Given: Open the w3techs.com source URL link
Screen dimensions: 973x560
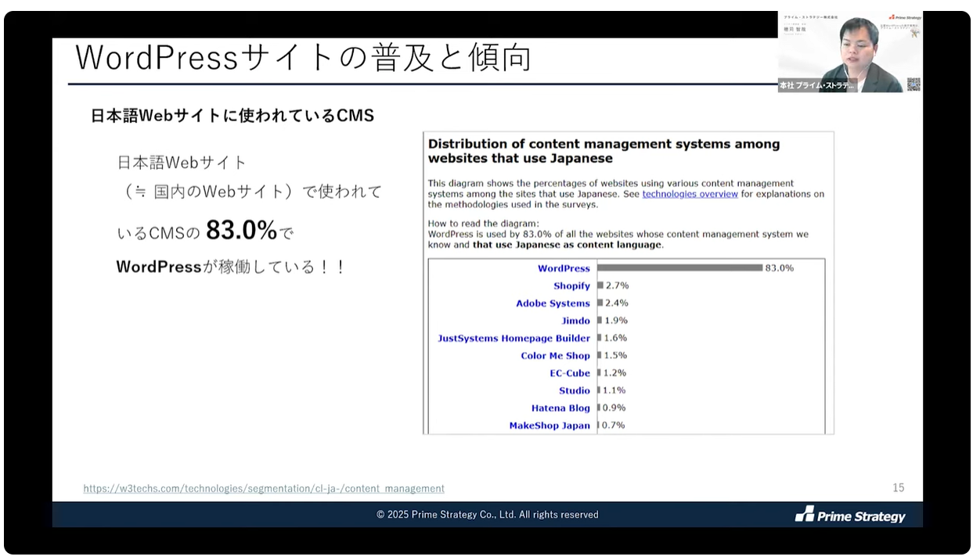Looking at the screenshot, I should click(264, 488).
